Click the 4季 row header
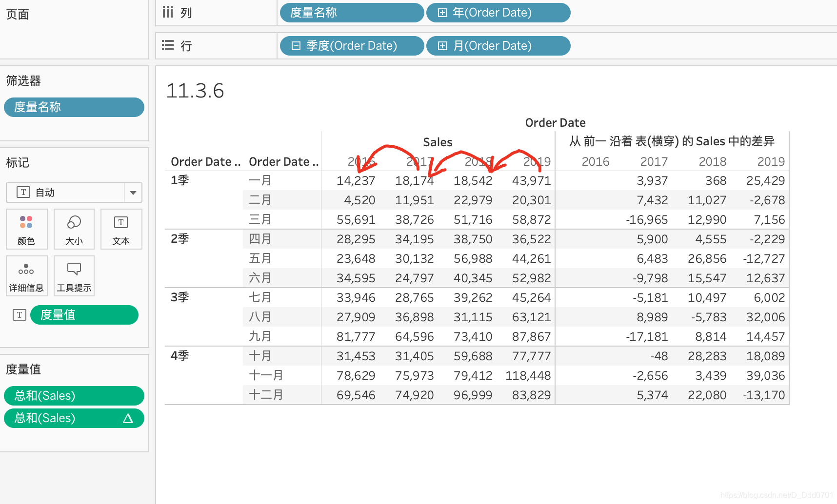This screenshot has height=504, width=837. (x=180, y=356)
